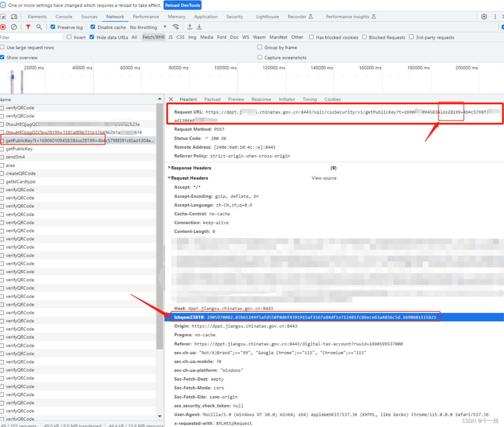Select the area request row
504x427 pixels.
point(78,165)
